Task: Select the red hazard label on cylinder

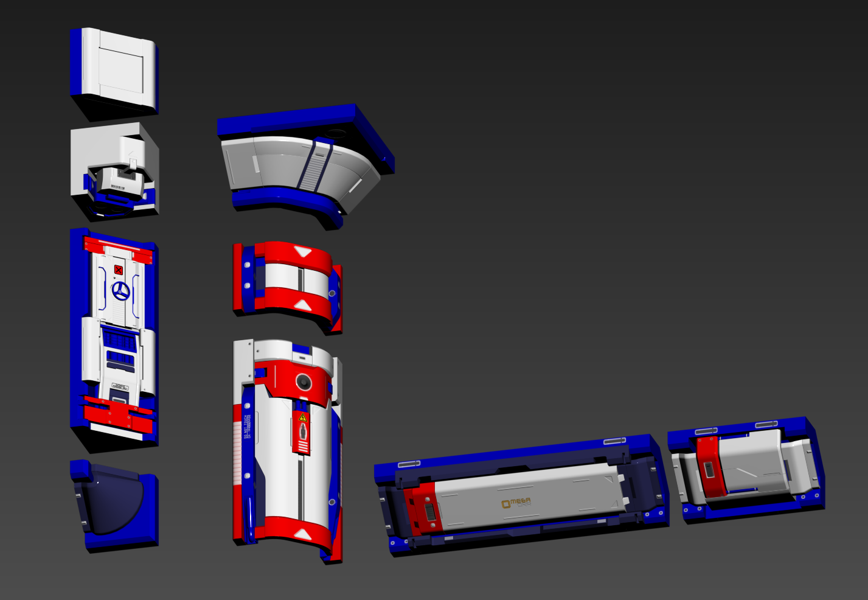Action: tap(301, 433)
